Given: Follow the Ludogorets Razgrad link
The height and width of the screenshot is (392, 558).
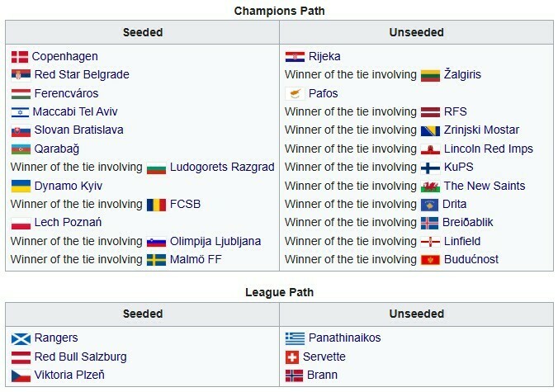Looking at the screenshot, I should click(x=221, y=168).
